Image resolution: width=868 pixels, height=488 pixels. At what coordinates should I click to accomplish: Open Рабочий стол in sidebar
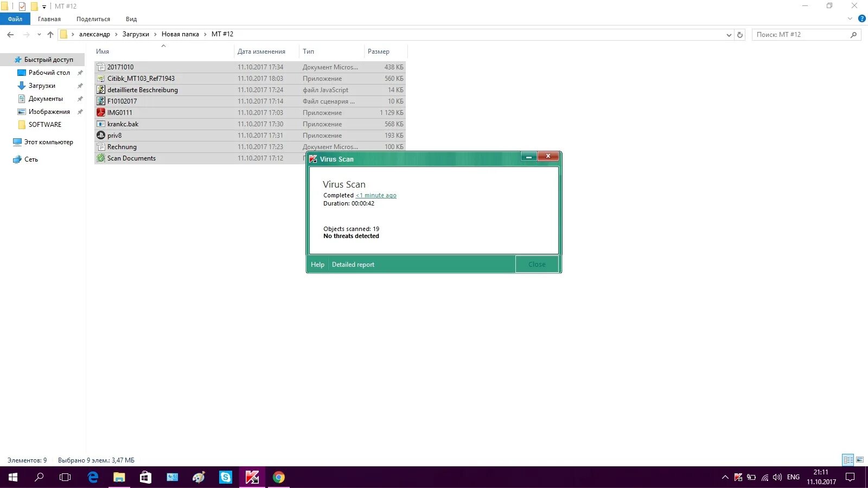pyautogui.click(x=49, y=73)
